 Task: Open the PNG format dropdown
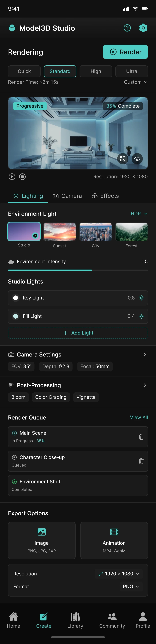(131, 587)
